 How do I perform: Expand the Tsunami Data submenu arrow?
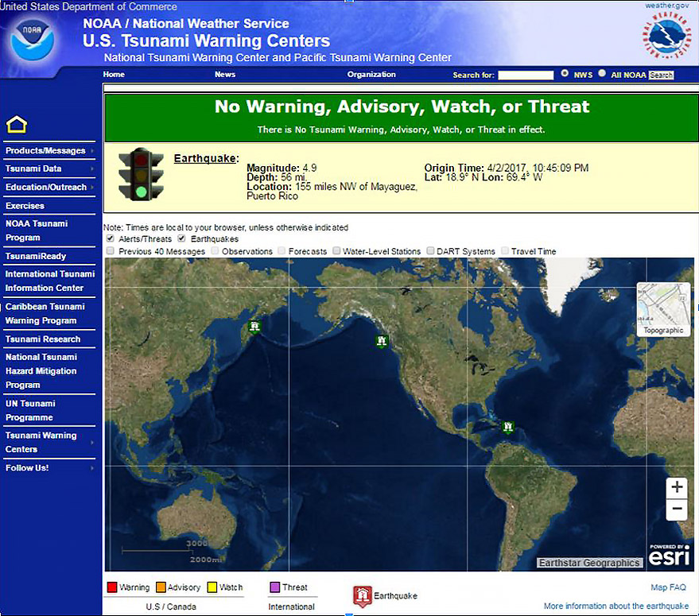click(92, 169)
